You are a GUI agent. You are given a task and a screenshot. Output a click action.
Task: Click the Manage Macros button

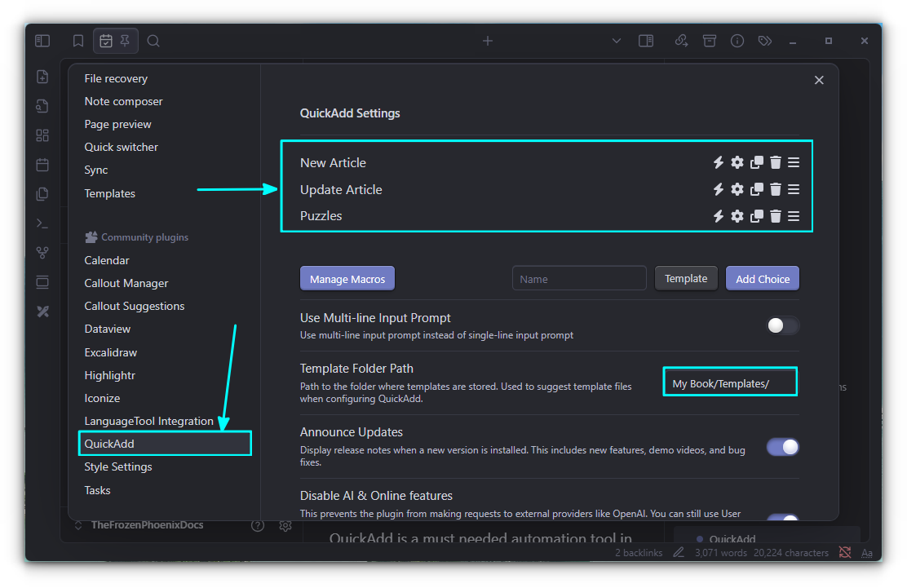click(347, 277)
